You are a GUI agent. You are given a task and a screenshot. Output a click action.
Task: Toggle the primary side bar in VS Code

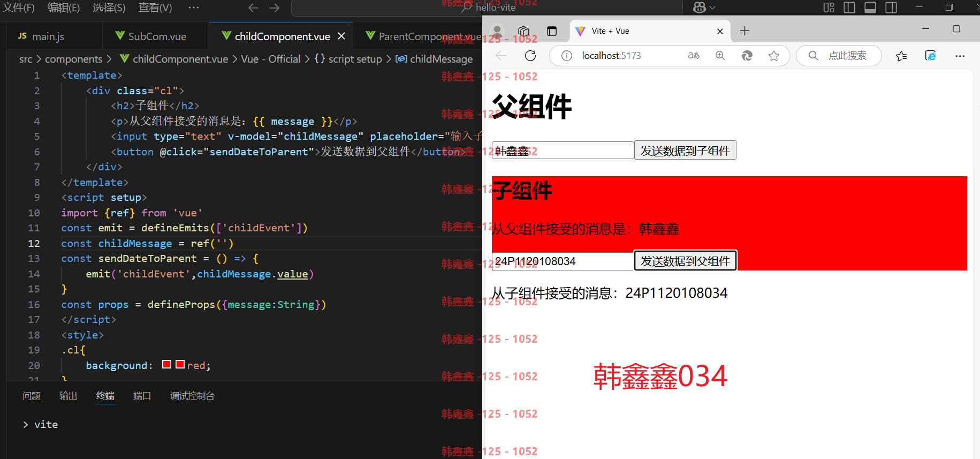pos(849,7)
